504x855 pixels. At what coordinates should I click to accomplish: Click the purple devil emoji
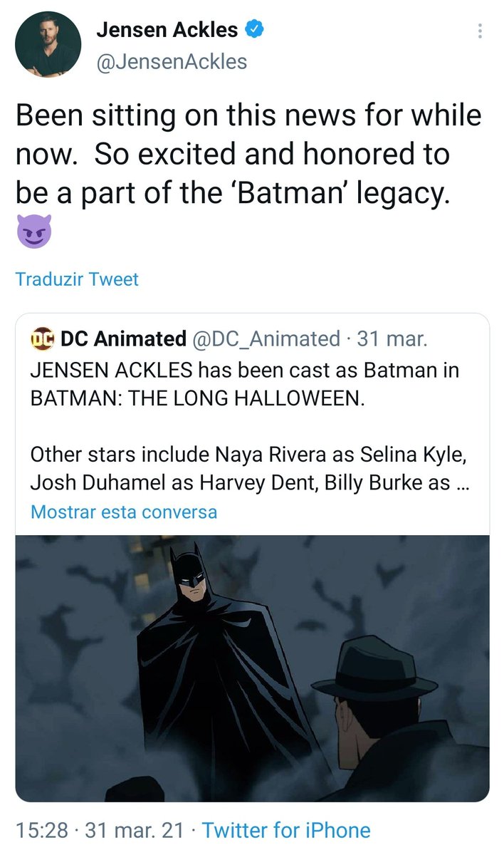click(33, 233)
